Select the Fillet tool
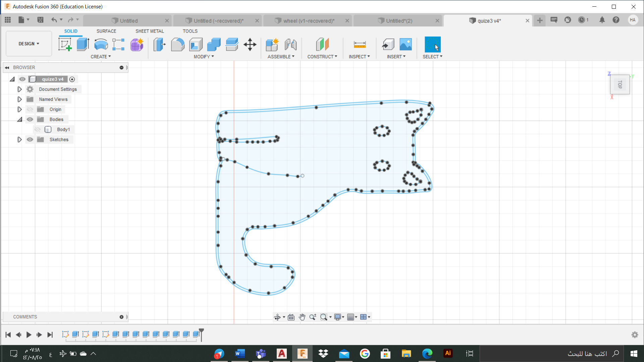The image size is (644, 362). pyautogui.click(x=178, y=44)
